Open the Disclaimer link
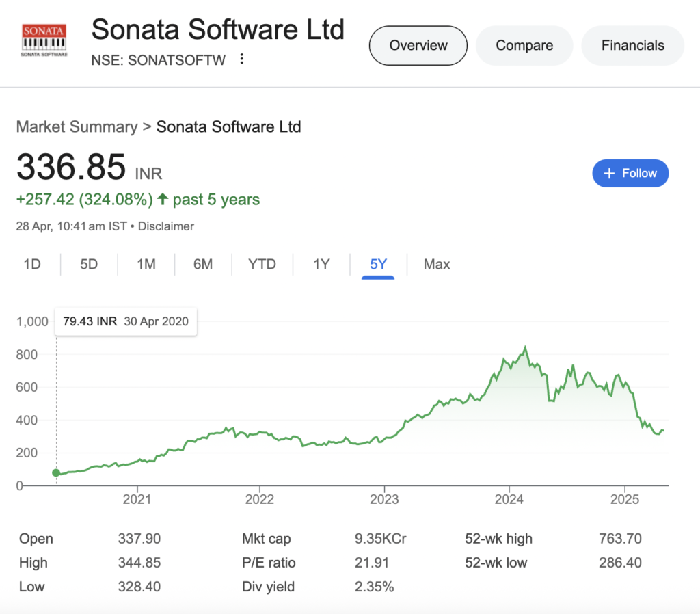This screenshot has height=614, width=700. point(166,226)
